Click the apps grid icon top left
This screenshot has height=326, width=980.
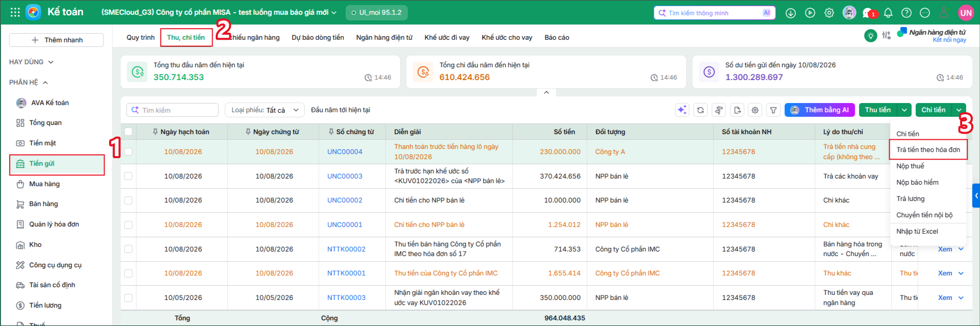coord(15,12)
